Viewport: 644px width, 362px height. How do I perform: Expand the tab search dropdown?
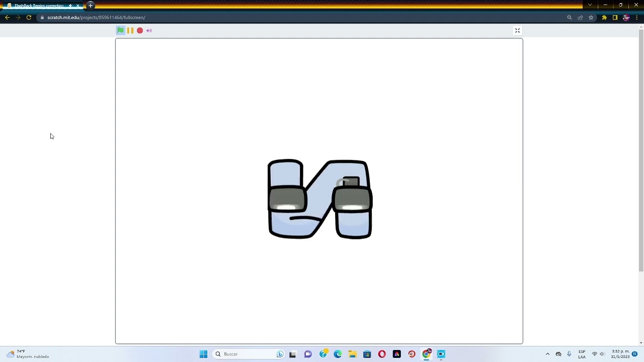point(590,5)
